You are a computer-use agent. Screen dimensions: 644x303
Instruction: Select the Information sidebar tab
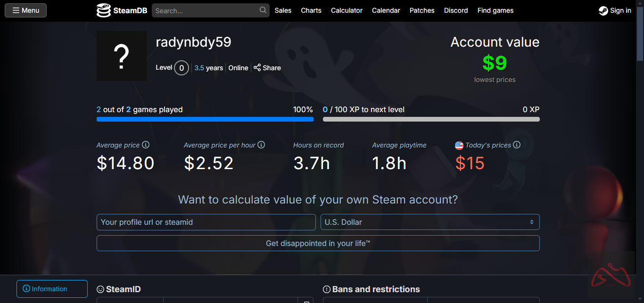[x=52, y=289]
